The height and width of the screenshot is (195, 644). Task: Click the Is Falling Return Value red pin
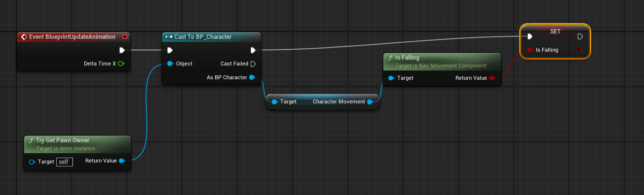(x=492, y=78)
